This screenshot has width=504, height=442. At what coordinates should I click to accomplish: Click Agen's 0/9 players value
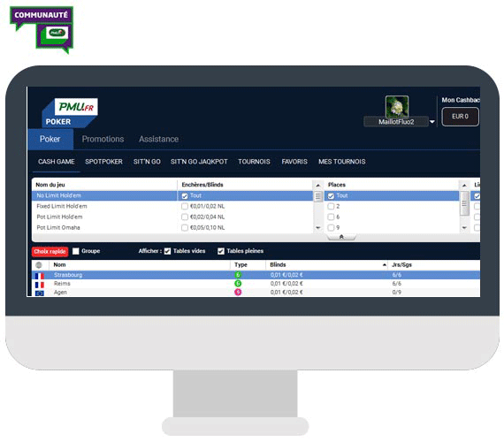[x=397, y=293]
